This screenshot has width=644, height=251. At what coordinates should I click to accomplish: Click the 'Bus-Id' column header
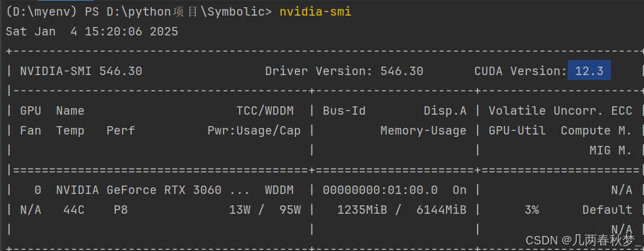[x=344, y=111]
